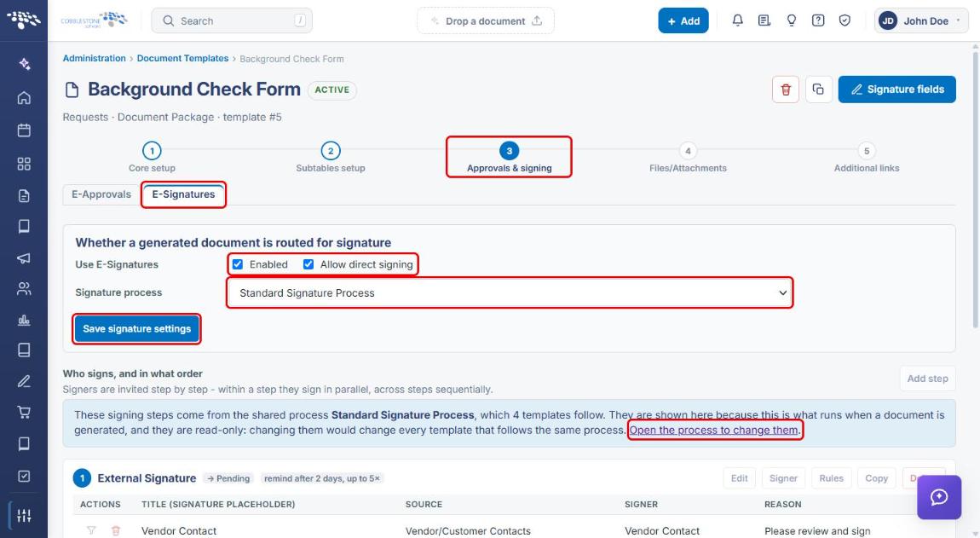
Task: Open the AI sparkle icon in sidebar
Action: (24, 64)
